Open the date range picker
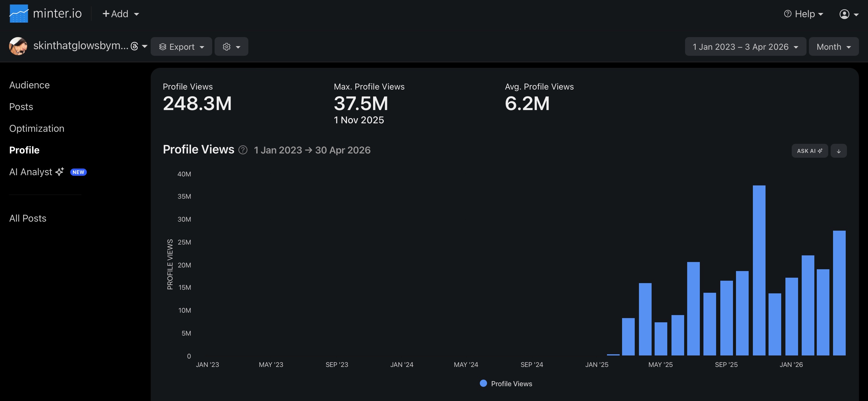 coord(745,46)
